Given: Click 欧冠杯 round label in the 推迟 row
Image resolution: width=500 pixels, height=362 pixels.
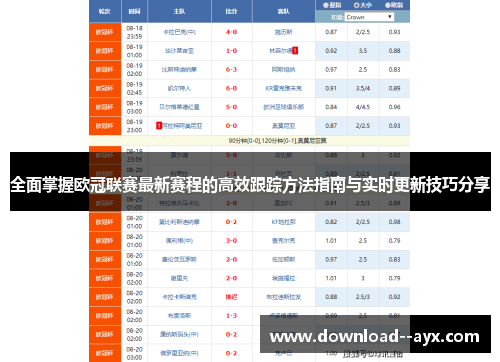Looking at the screenshot, I should click(x=105, y=297).
